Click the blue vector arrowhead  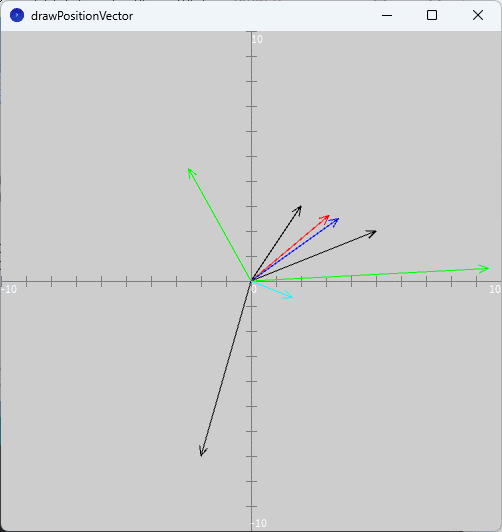tap(335, 222)
